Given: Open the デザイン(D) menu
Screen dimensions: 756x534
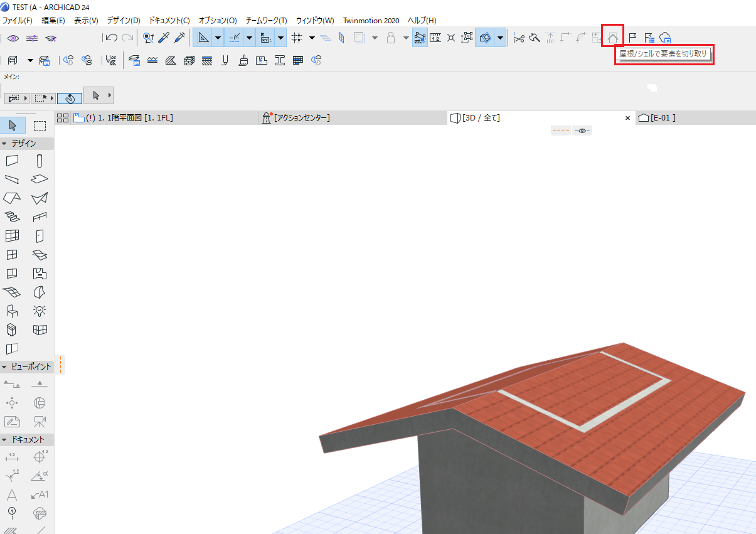Looking at the screenshot, I should [x=124, y=21].
